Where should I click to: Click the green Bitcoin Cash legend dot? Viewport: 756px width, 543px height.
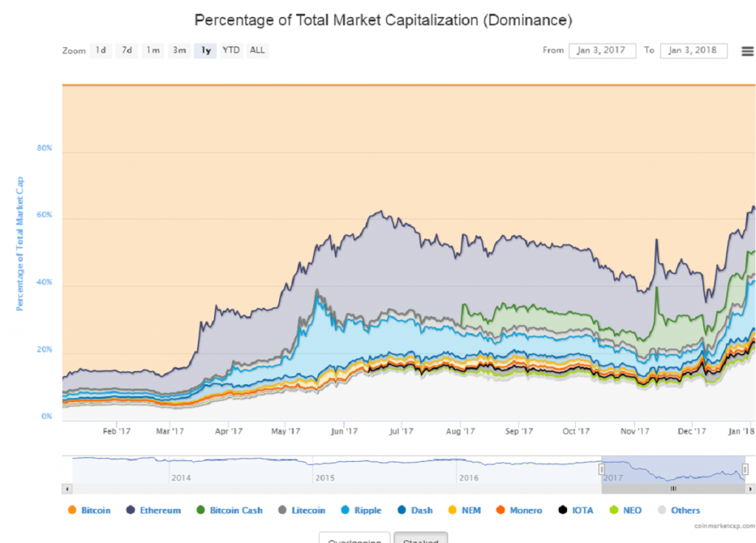201,510
